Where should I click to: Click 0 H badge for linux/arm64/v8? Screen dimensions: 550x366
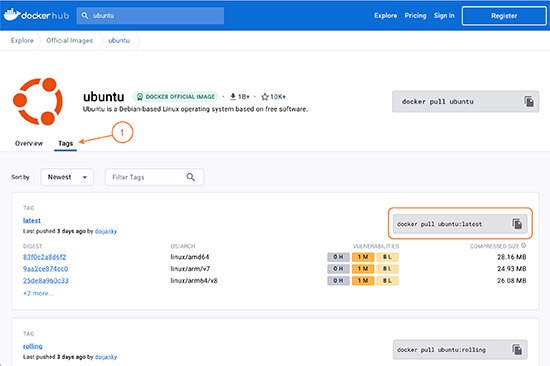click(338, 281)
